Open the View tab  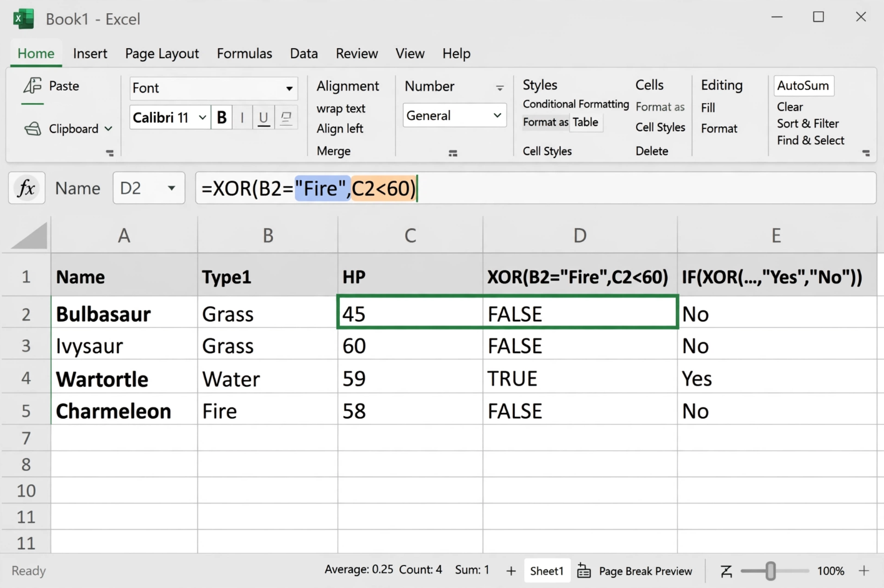[x=410, y=54]
